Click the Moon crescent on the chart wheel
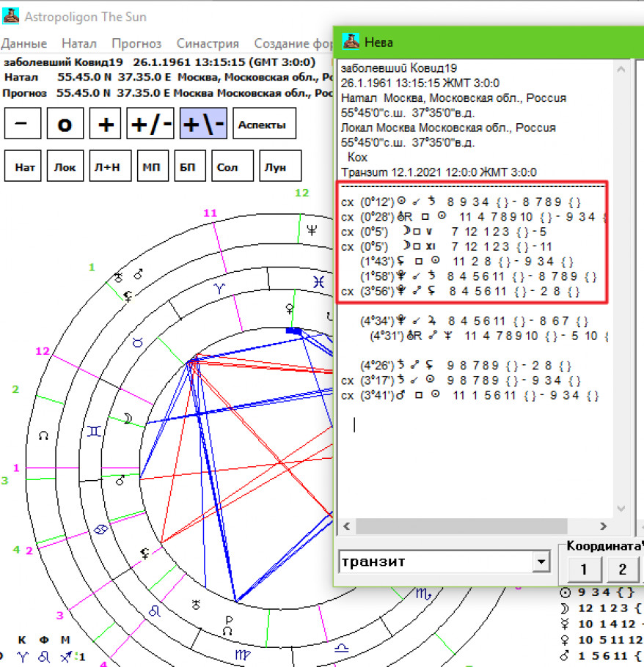The image size is (644, 667). pos(128,419)
